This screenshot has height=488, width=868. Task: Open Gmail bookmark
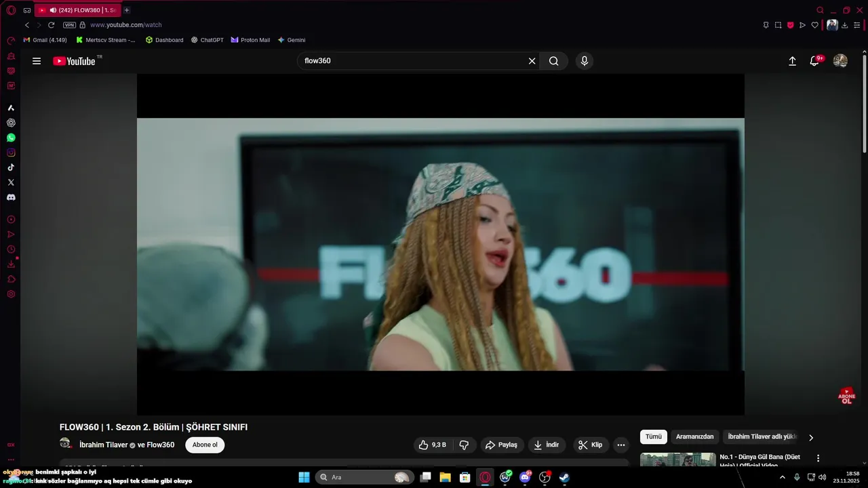pos(45,40)
